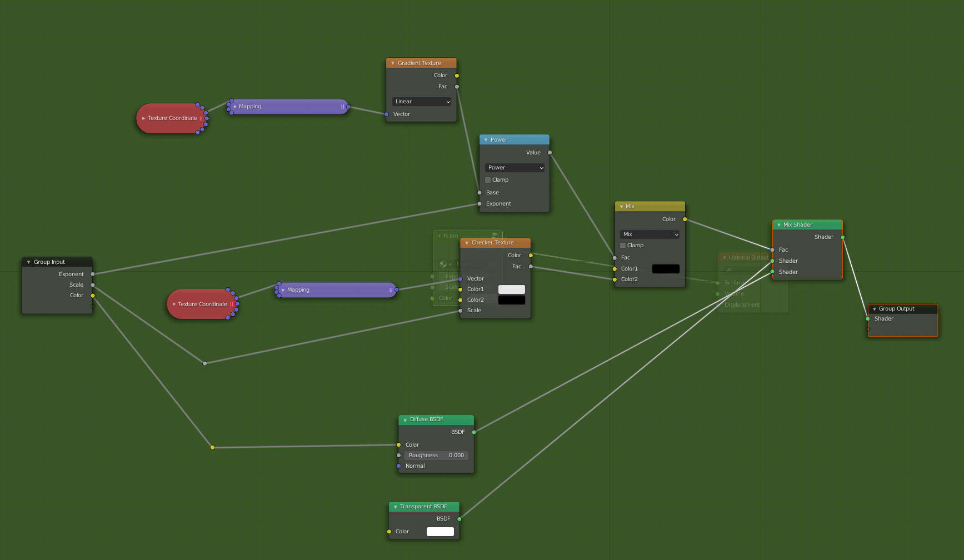Select the reroute point on the Scale link
The height and width of the screenshot is (560, 964).
(205, 363)
